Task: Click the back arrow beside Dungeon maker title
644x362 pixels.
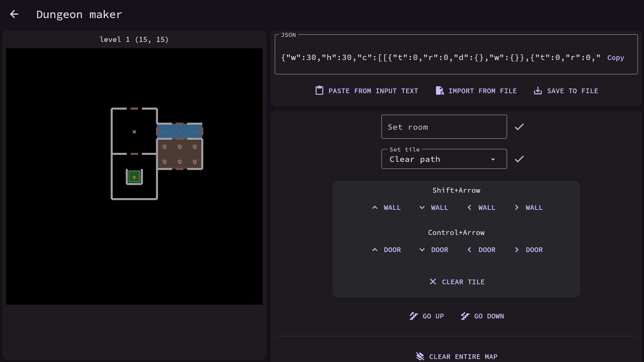Action: tap(14, 14)
